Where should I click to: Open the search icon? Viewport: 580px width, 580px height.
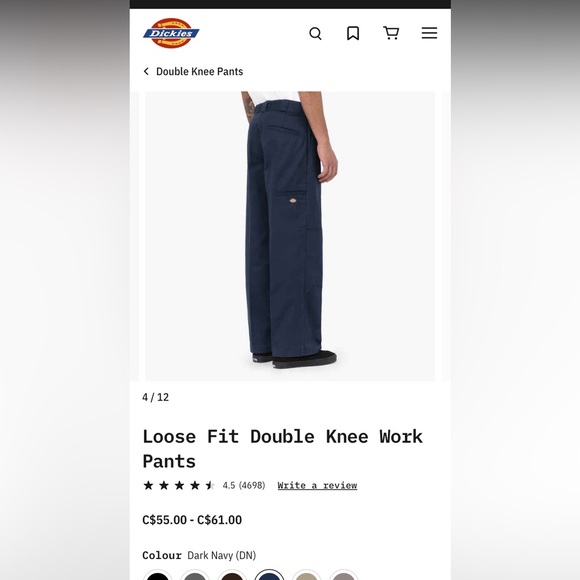pos(315,33)
